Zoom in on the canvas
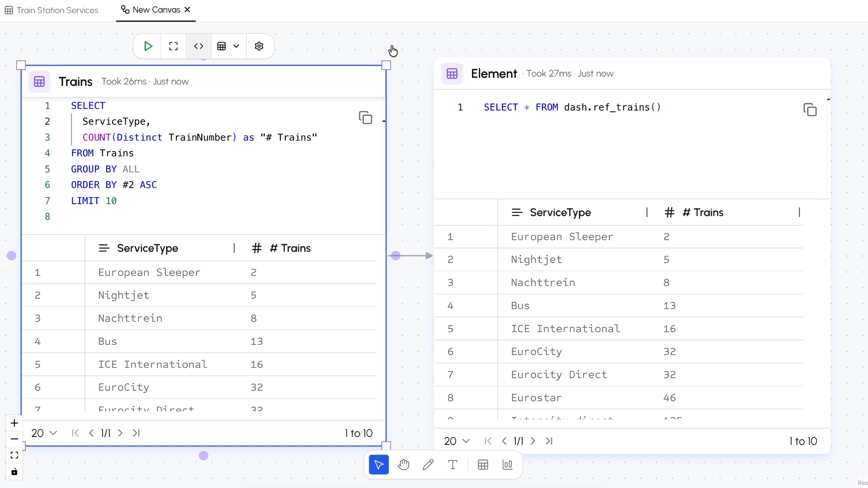The height and width of the screenshot is (488, 868). point(14,423)
